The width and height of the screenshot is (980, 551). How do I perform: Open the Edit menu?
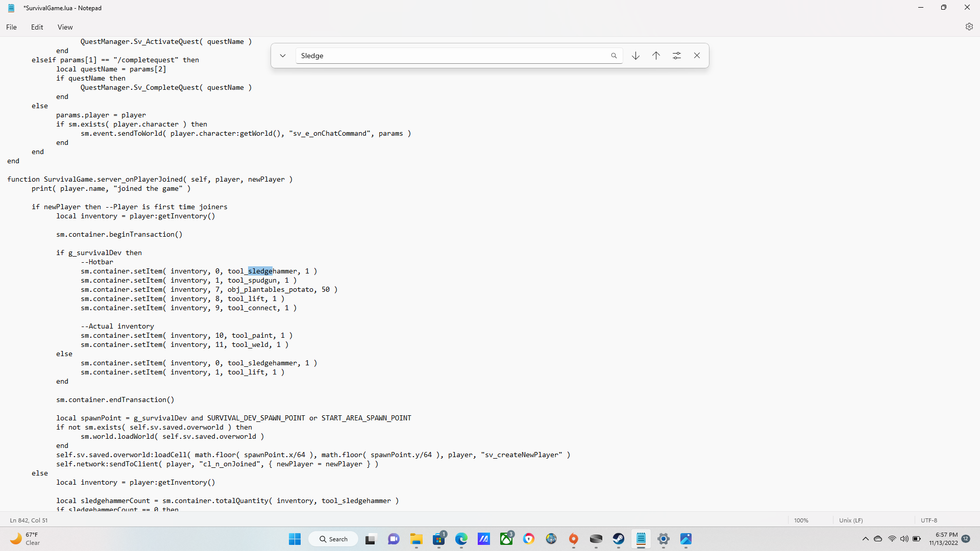click(x=37, y=27)
